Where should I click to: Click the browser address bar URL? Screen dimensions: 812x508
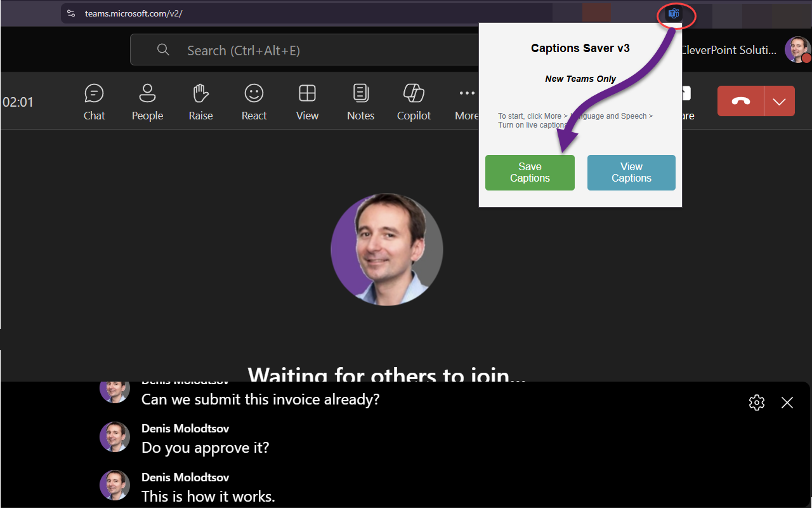point(134,13)
